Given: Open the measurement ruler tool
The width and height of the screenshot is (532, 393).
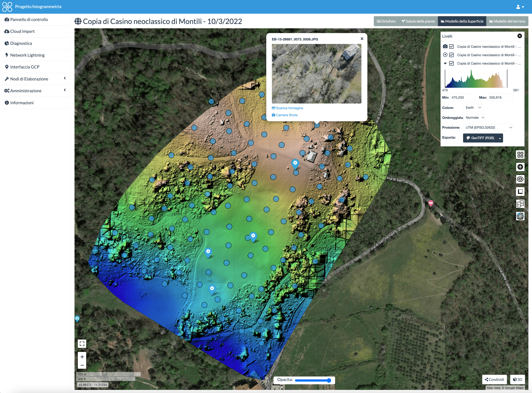Looking at the screenshot, I should (520, 192).
